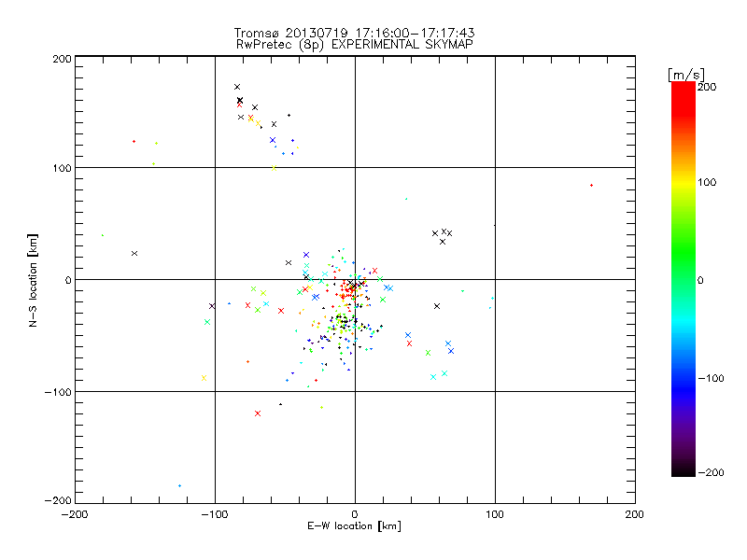Click the yellow 100 m/s band of colorbar

pyautogui.click(x=684, y=182)
